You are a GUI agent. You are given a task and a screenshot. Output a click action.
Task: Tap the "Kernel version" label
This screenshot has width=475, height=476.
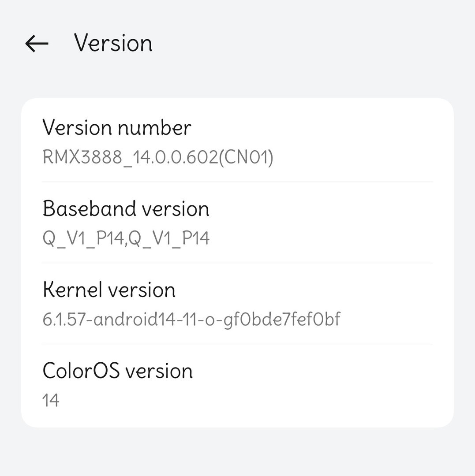click(x=109, y=290)
